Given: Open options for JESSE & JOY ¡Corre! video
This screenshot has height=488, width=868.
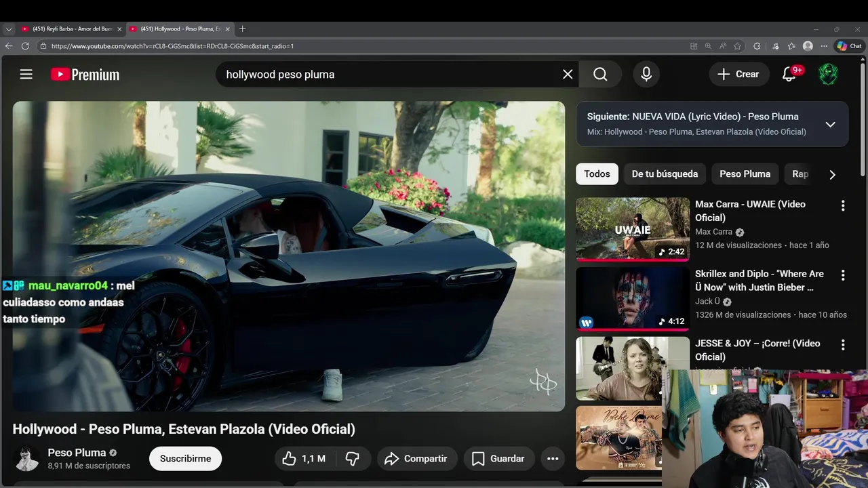Looking at the screenshot, I should 843,345.
